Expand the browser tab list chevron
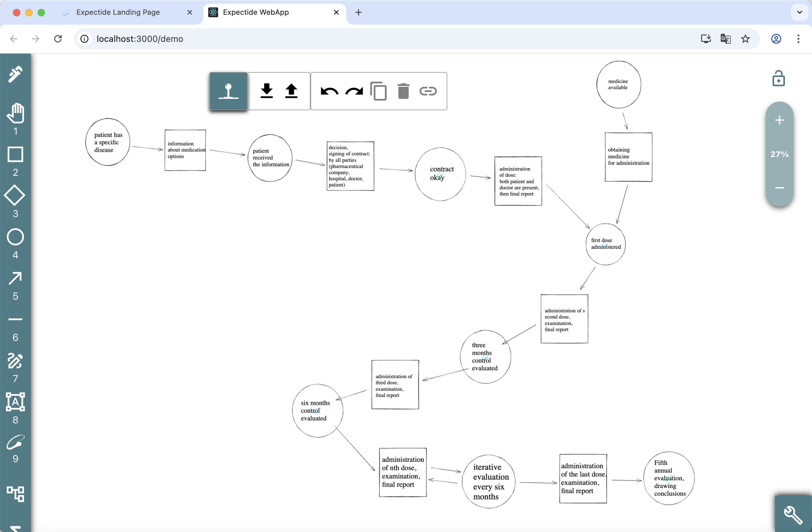Viewport: 812px width, 532px height. point(799,12)
